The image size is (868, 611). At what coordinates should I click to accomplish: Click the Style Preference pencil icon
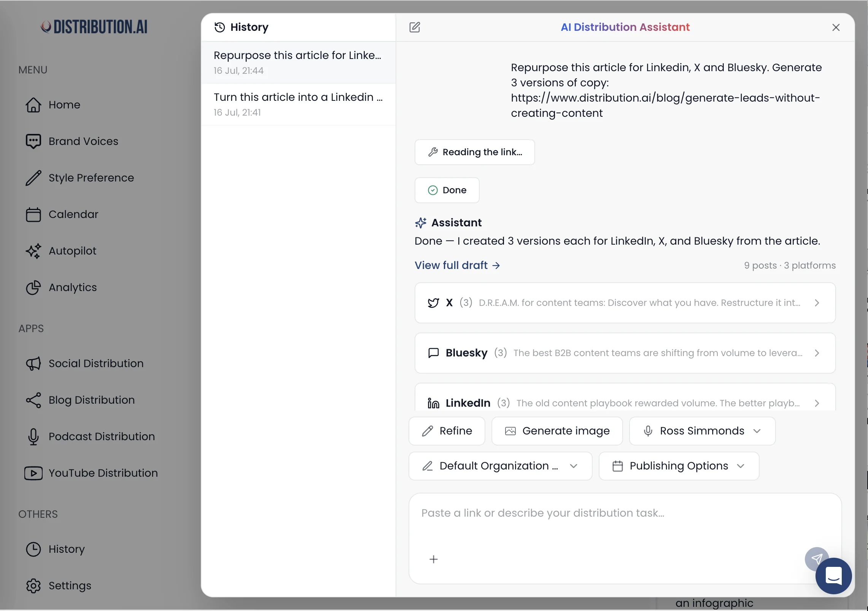pyautogui.click(x=33, y=178)
